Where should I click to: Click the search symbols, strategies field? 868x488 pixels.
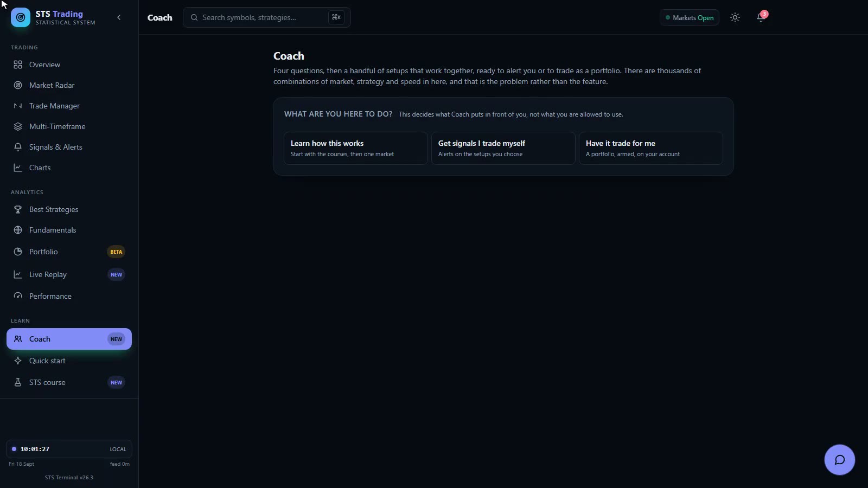click(x=267, y=17)
